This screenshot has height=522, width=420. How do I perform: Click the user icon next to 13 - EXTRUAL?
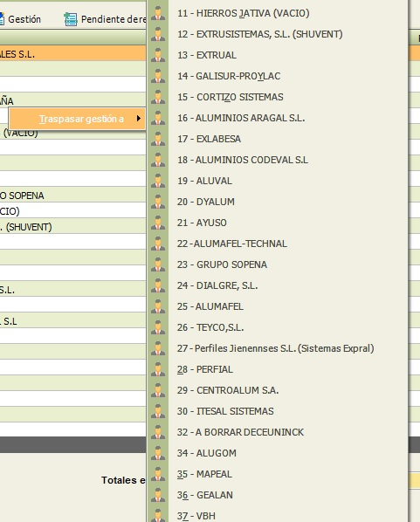point(158,55)
